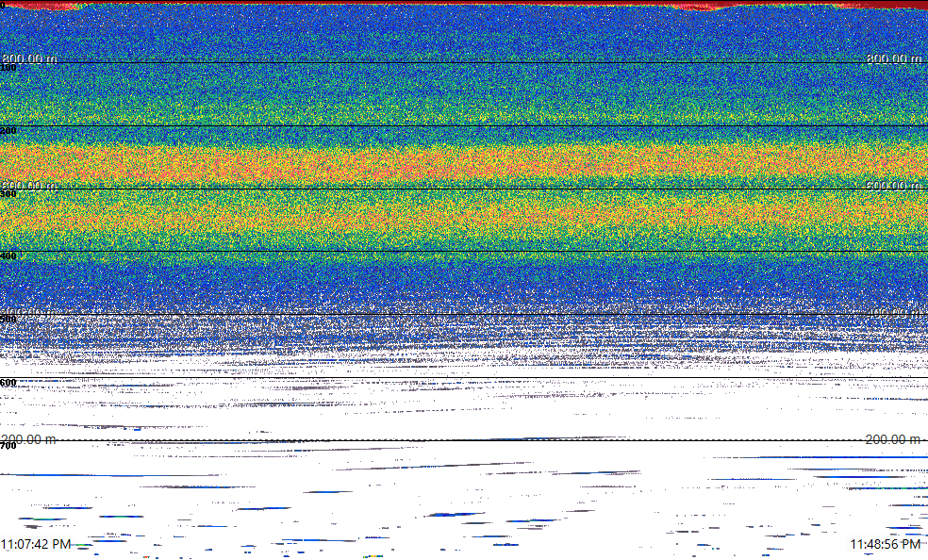This screenshot has height=560, width=928.
Task: Click the '0' depth label at top
Action: click(3, 4)
